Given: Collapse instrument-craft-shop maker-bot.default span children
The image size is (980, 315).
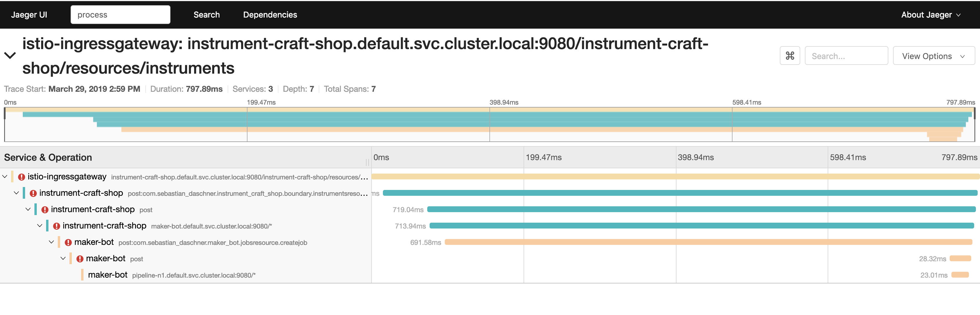Looking at the screenshot, I should tap(40, 226).
